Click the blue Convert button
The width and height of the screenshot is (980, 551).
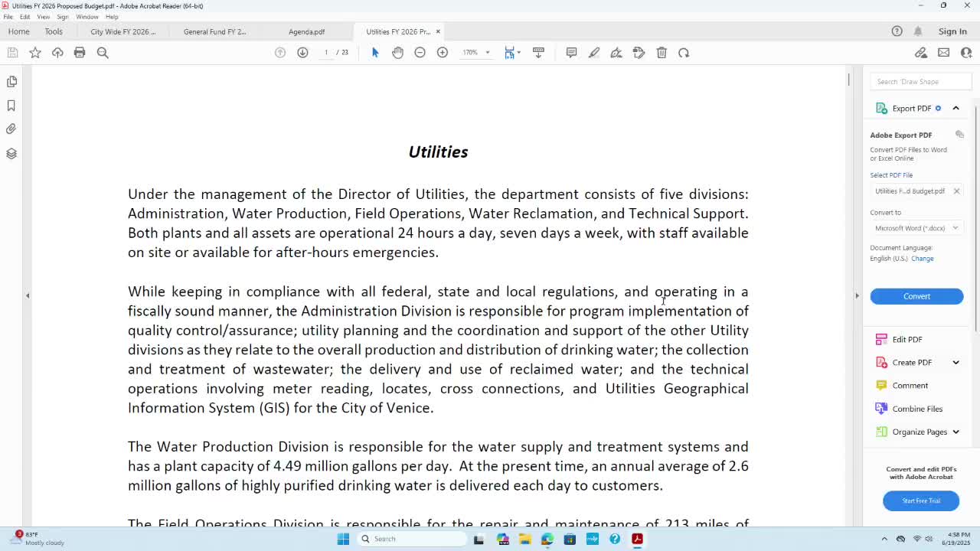coord(916,296)
